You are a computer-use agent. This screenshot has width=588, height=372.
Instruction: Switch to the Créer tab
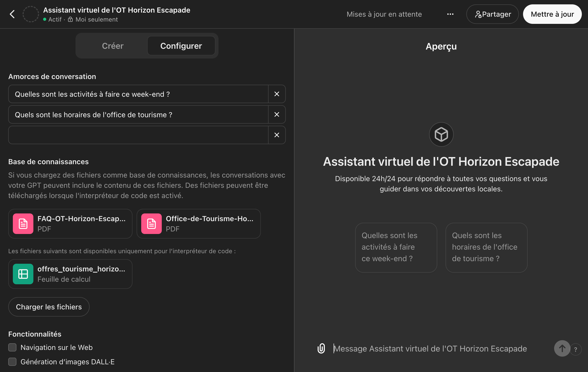click(x=112, y=46)
